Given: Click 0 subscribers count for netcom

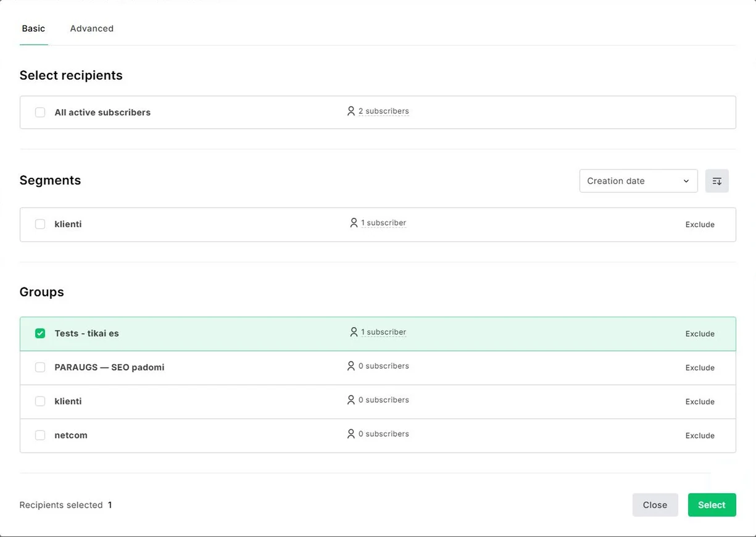Looking at the screenshot, I should click(383, 434).
